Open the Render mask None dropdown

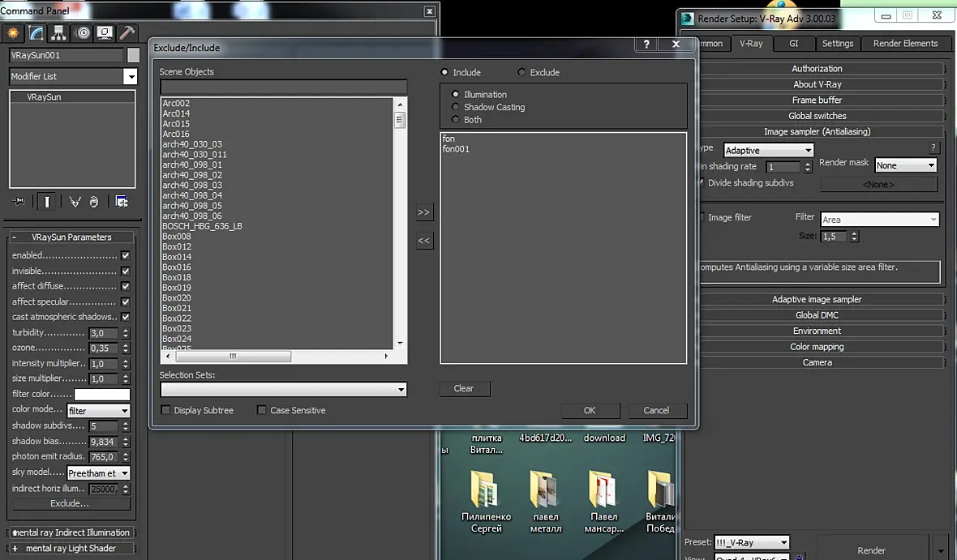click(906, 165)
